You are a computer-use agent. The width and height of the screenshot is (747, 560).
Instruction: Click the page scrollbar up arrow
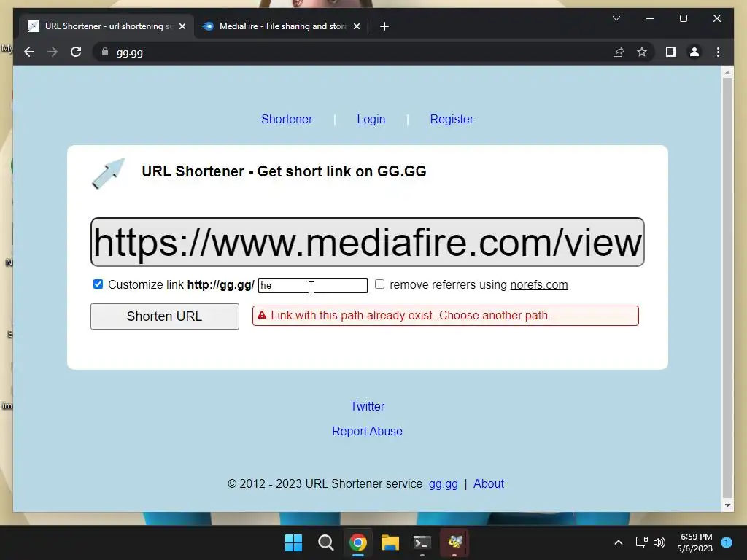[727, 72]
